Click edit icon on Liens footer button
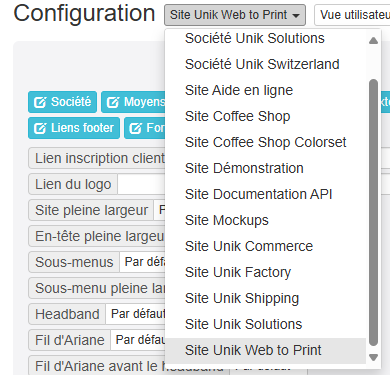The image size is (390, 375). [x=40, y=128]
